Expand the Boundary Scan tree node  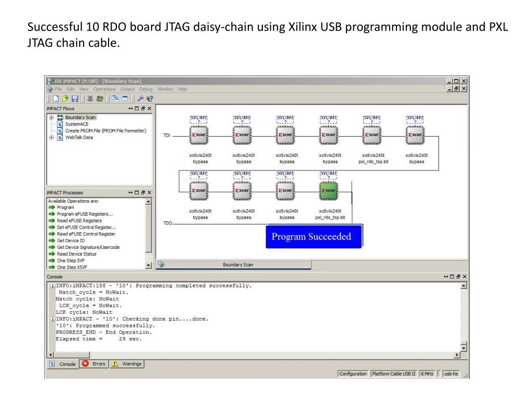[x=51, y=117]
